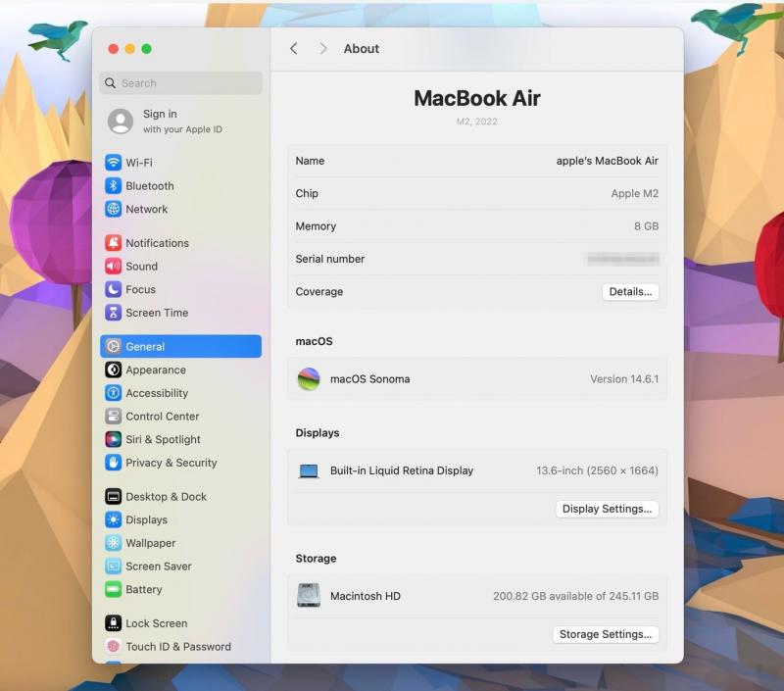Select the Battery label in sidebar
This screenshot has height=691, width=784.
tap(143, 589)
